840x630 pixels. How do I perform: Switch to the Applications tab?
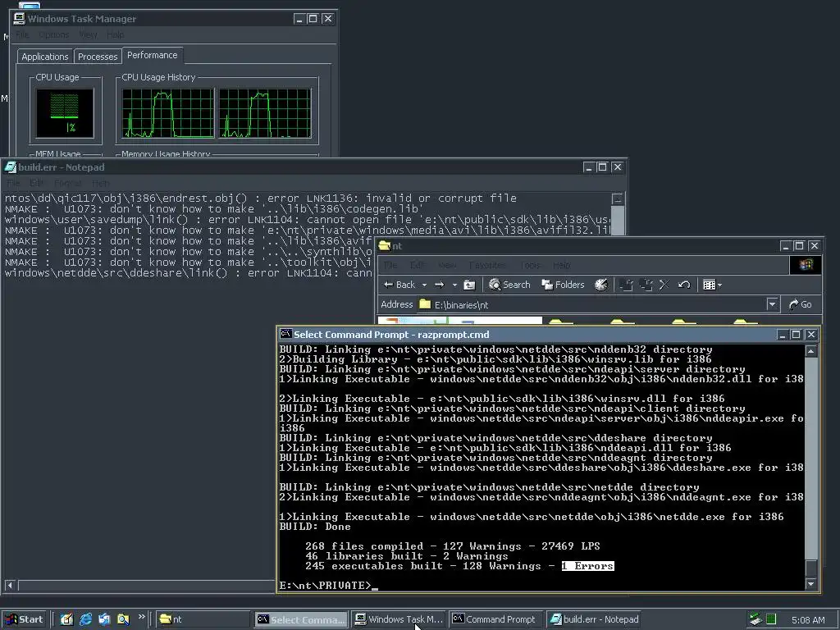click(x=45, y=57)
